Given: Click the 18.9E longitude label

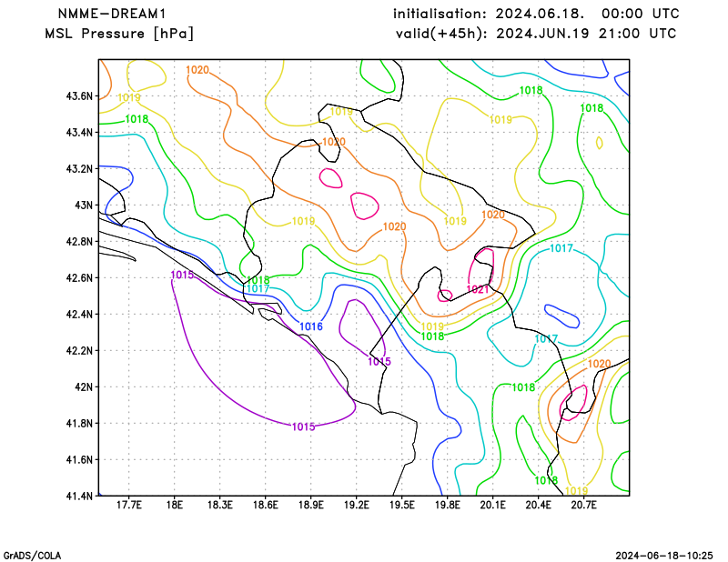Looking at the screenshot, I should coord(310,506).
